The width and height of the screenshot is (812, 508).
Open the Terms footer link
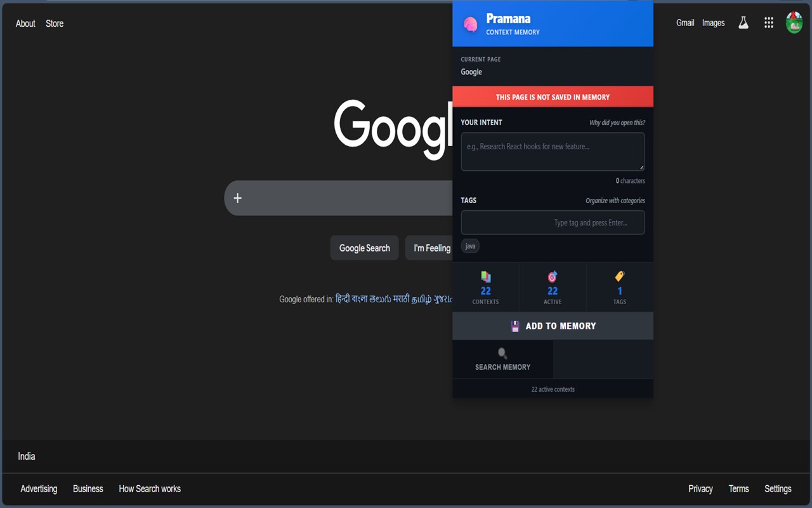tap(738, 489)
